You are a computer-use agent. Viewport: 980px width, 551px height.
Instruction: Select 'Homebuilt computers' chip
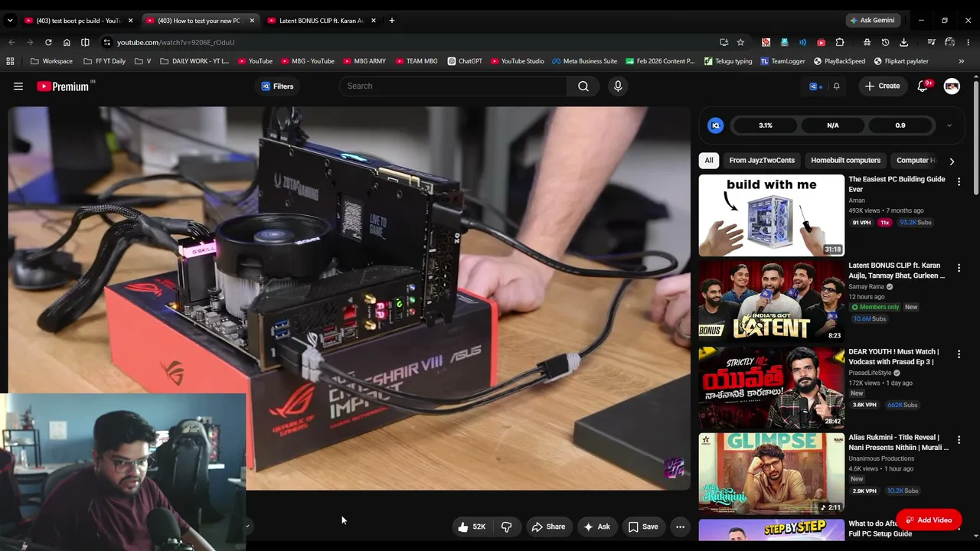[845, 161]
